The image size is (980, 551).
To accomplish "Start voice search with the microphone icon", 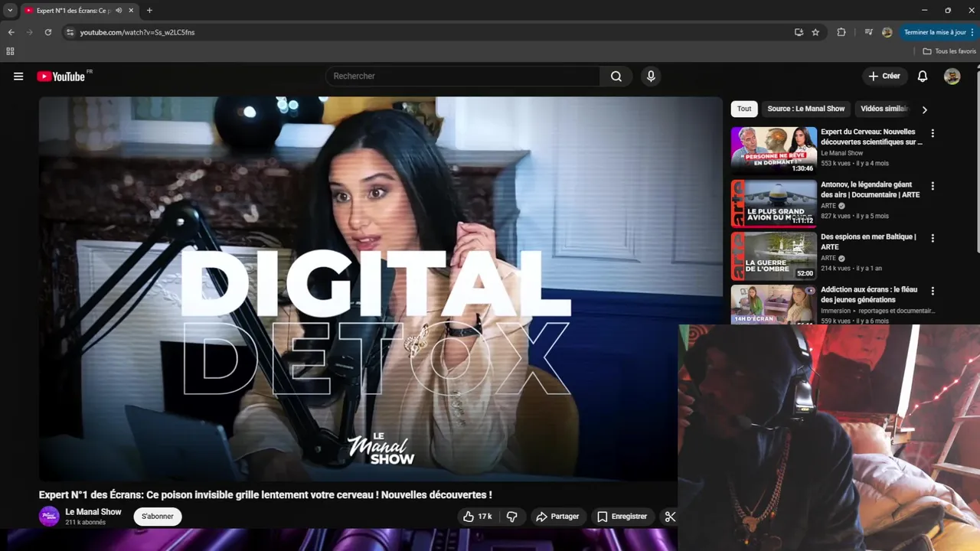I will [x=651, y=77].
